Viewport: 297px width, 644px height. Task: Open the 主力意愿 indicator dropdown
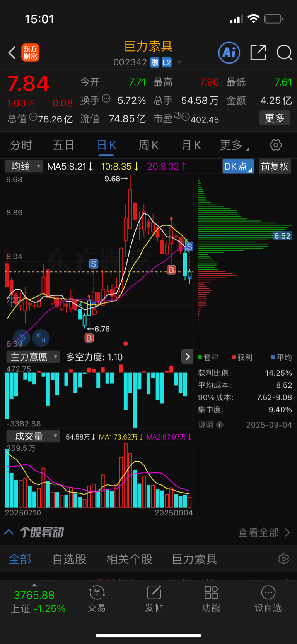point(32,357)
